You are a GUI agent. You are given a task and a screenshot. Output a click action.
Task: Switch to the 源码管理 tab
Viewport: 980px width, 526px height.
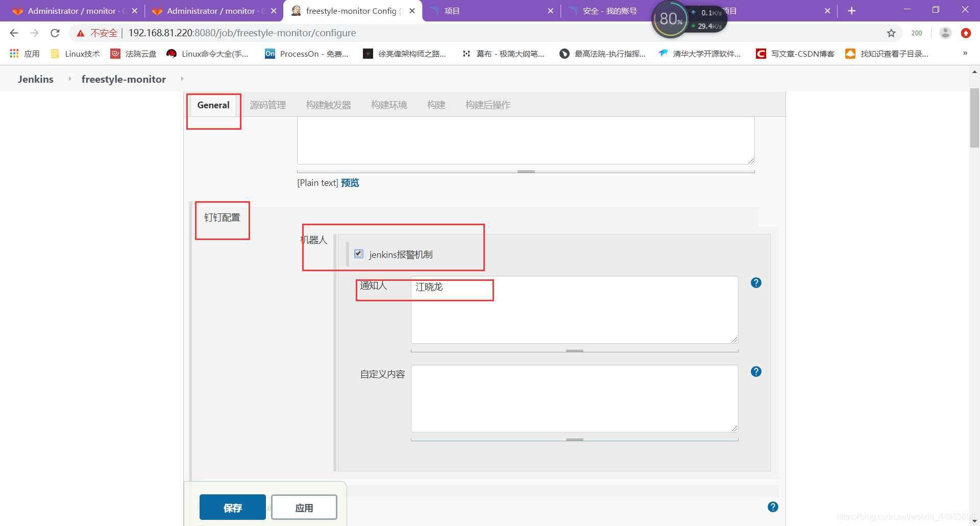(x=268, y=105)
